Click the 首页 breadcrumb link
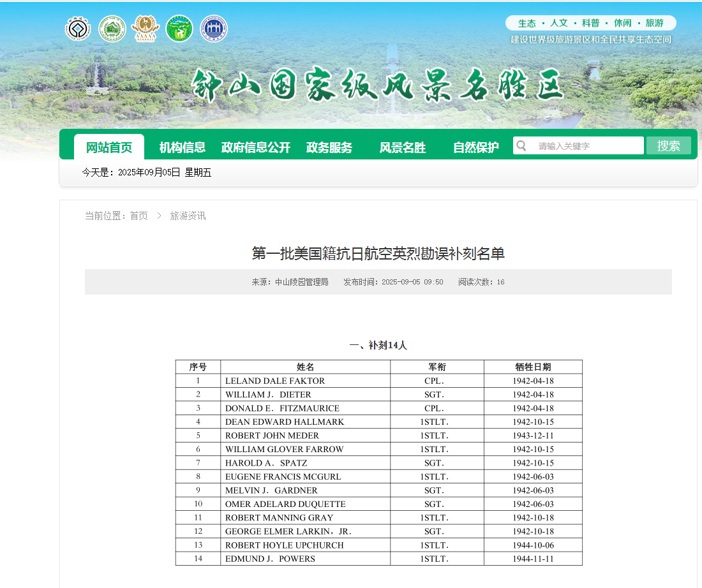The image size is (702, 588). coord(139,216)
